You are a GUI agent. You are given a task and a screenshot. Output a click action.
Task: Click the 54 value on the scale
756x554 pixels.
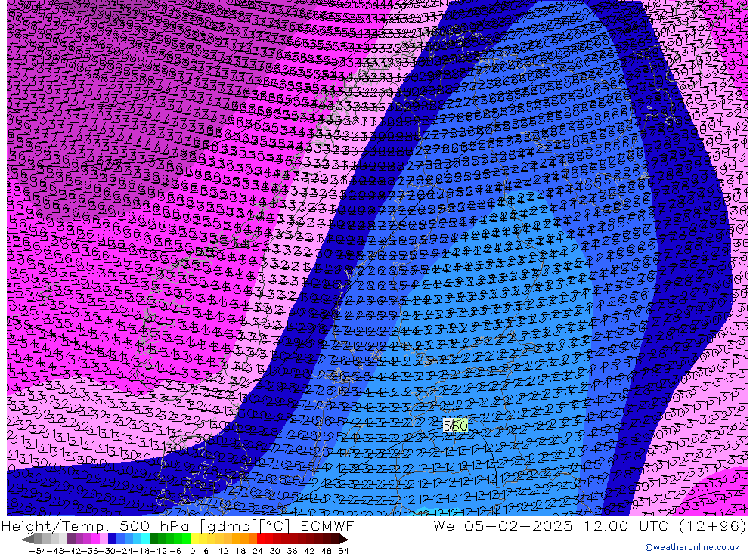pyautogui.click(x=343, y=550)
